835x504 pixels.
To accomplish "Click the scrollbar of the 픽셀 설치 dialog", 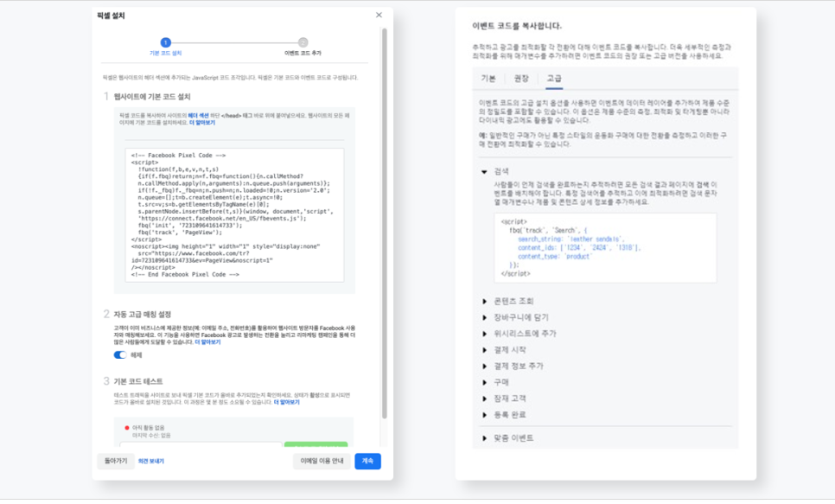I will coord(385,224).
